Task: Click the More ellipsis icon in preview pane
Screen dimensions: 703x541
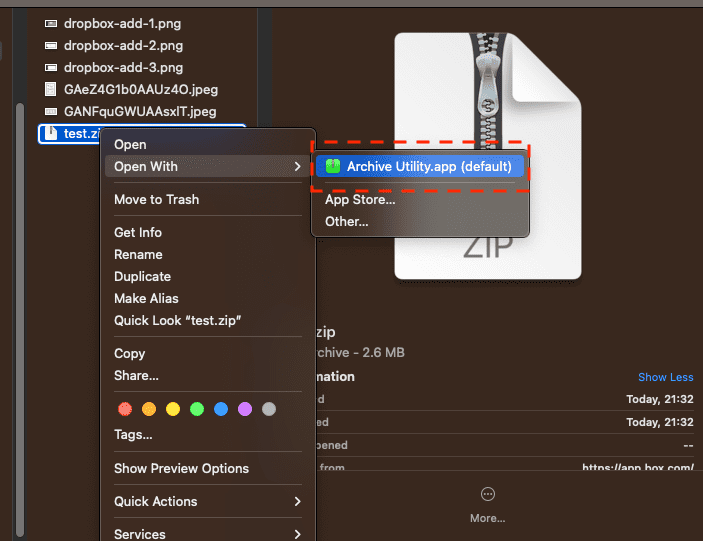Action: 487,494
